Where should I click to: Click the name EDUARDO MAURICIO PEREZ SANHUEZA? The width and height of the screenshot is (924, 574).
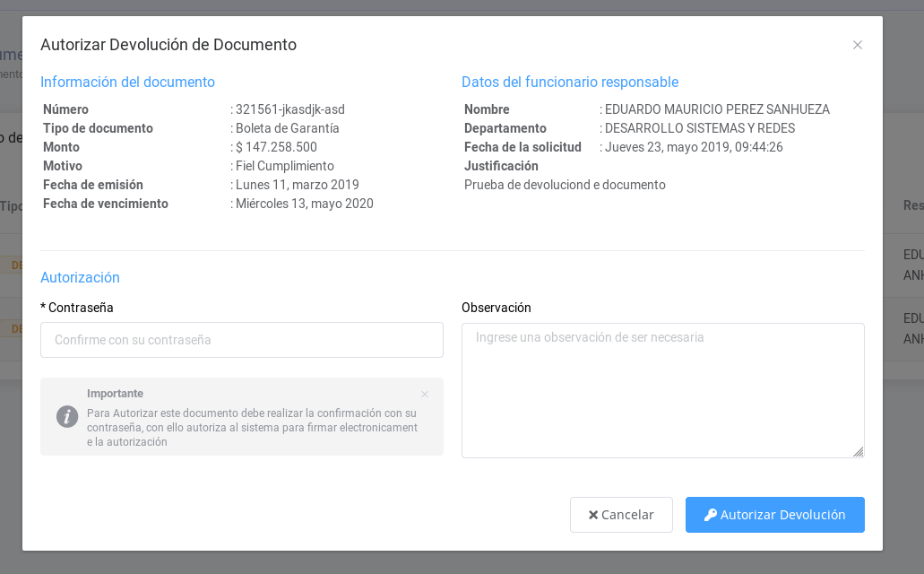717,109
